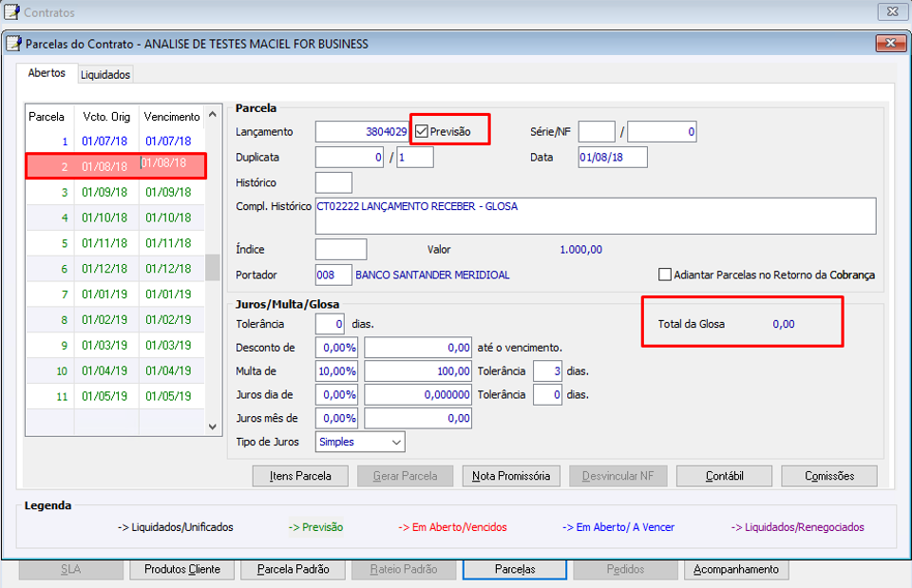Viewport: 912px width, 588px height.
Task: Click the installment list scroll down arrow
Action: pyautogui.click(x=213, y=427)
